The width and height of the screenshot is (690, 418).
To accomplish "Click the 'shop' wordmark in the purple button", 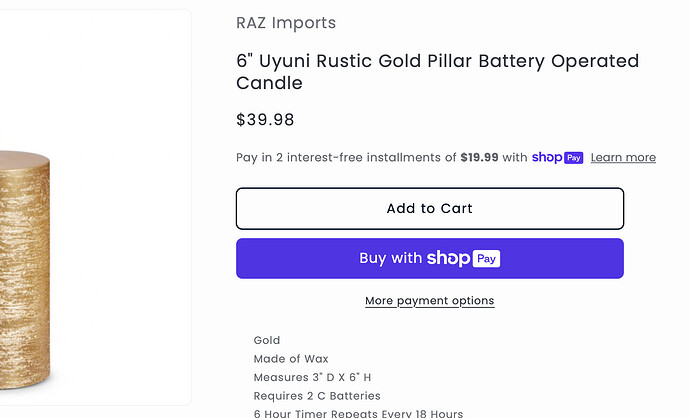I will pyautogui.click(x=448, y=258).
